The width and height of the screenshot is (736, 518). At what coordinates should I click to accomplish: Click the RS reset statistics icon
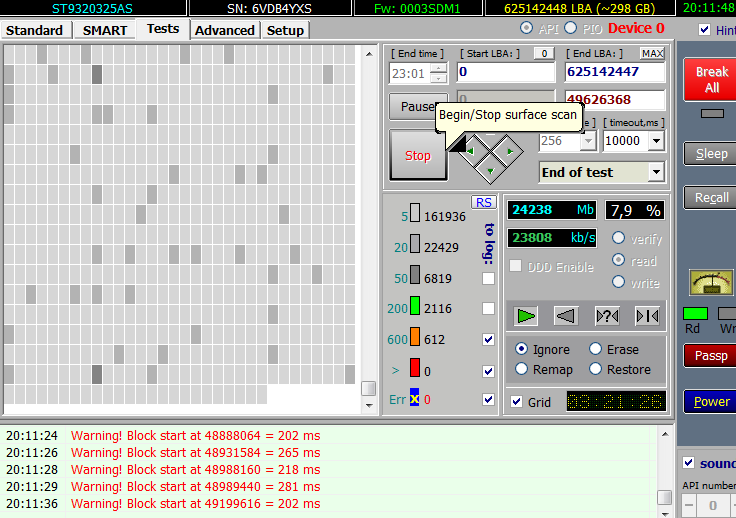pyautogui.click(x=484, y=202)
